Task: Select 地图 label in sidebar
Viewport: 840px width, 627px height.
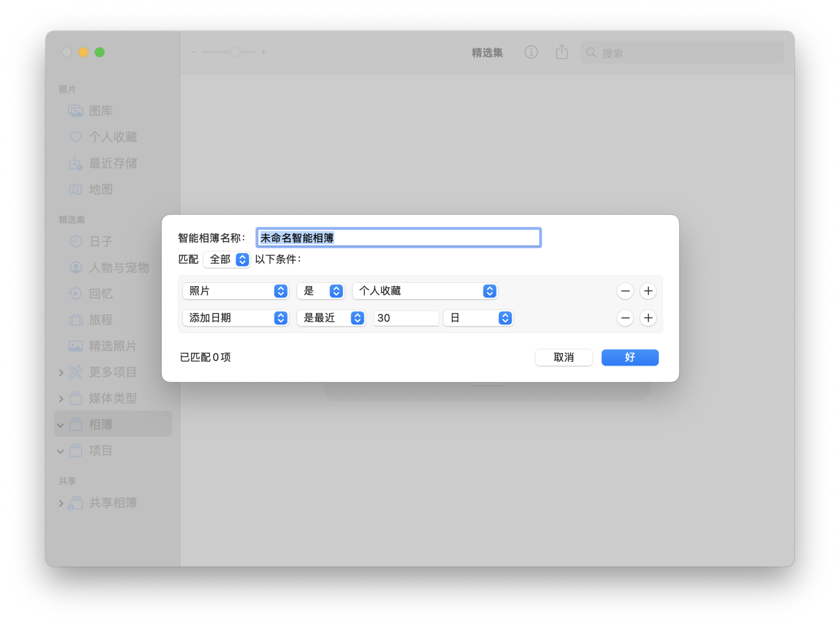Action: [101, 189]
